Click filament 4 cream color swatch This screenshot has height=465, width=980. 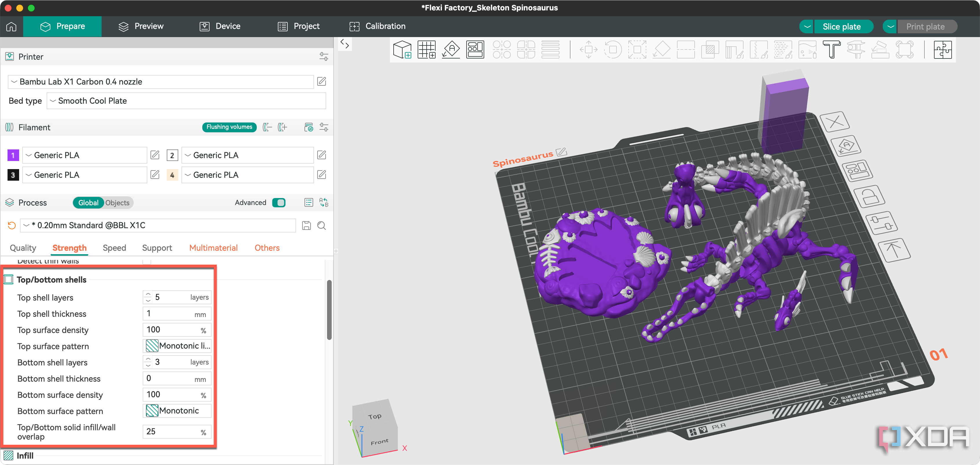click(x=172, y=175)
